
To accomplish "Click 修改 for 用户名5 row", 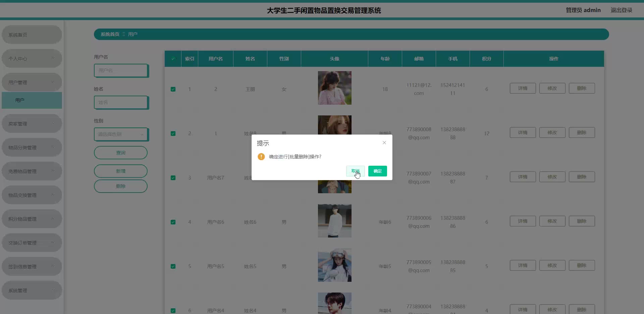I will [x=552, y=265].
